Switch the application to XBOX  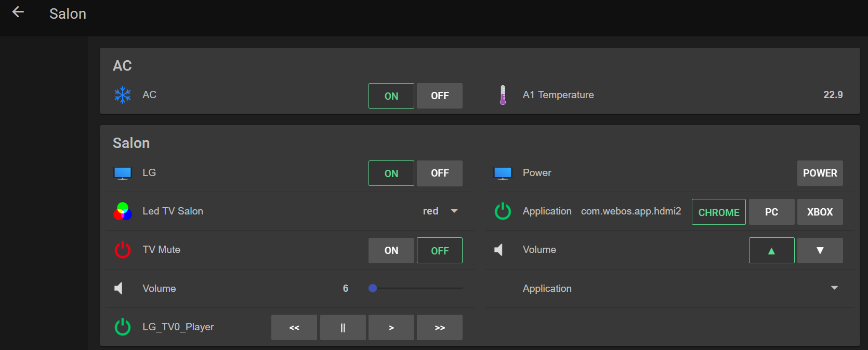pos(820,212)
